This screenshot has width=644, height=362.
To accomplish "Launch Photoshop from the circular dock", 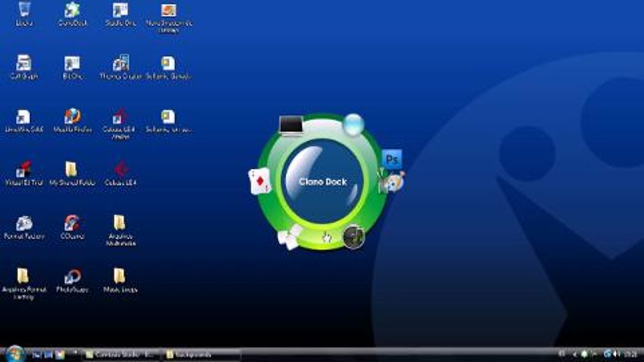I will [392, 159].
